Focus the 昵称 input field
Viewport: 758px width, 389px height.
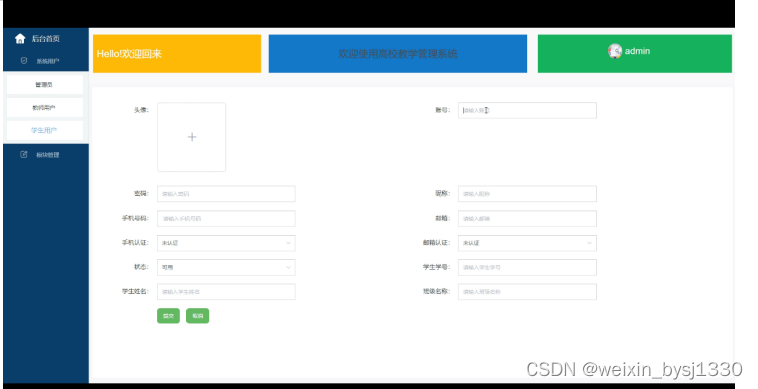coord(527,194)
